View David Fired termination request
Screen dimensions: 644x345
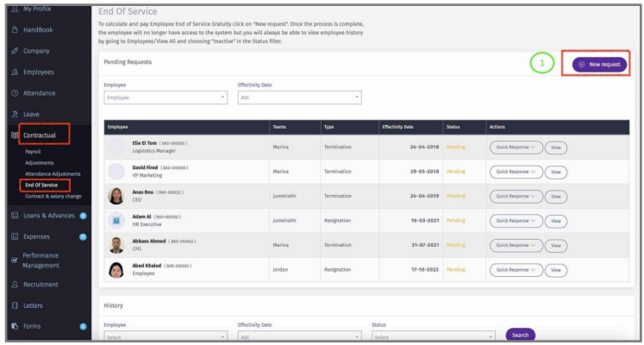[x=556, y=172]
